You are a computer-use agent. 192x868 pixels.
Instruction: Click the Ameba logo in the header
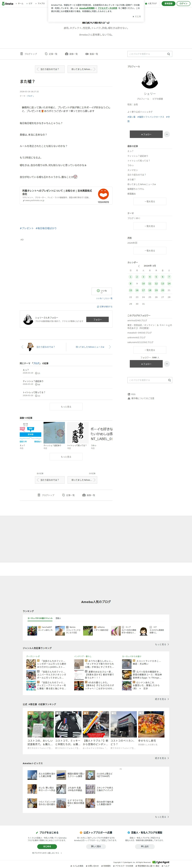point(7,3)
